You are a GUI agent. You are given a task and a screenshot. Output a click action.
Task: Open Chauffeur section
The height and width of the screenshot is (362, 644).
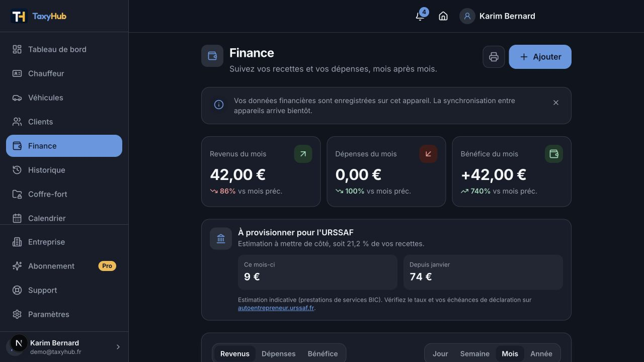point(64,73)
